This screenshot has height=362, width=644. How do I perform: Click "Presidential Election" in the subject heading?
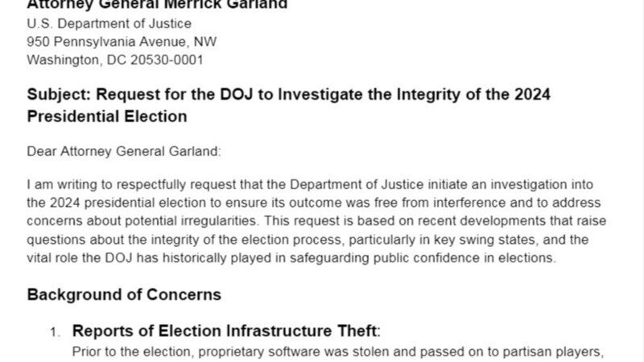coord(107,116)
